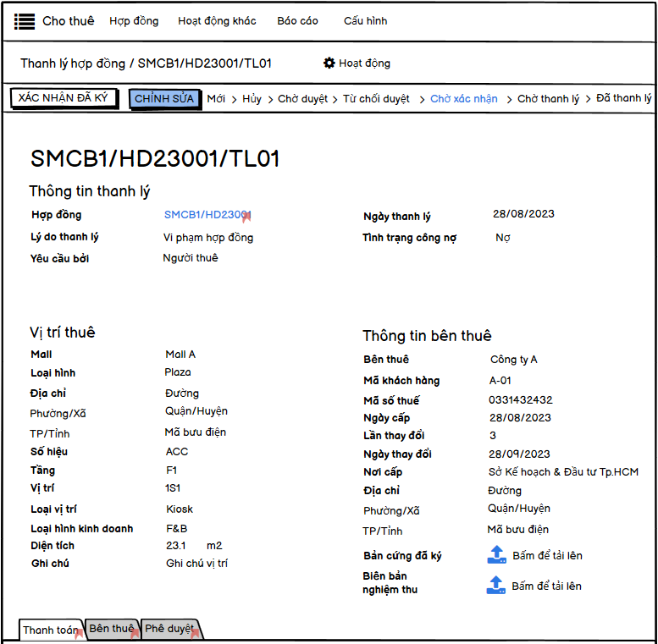Click the Nợ debt status value

(x=503, y=238)
